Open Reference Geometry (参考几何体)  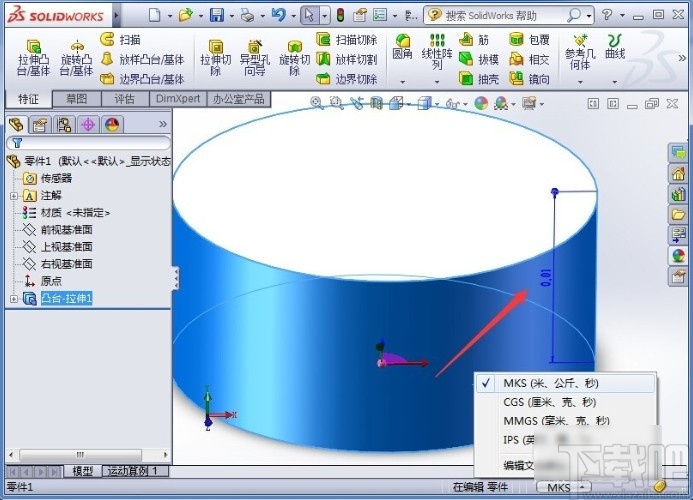pyautogui.click(x=580, y=52)
